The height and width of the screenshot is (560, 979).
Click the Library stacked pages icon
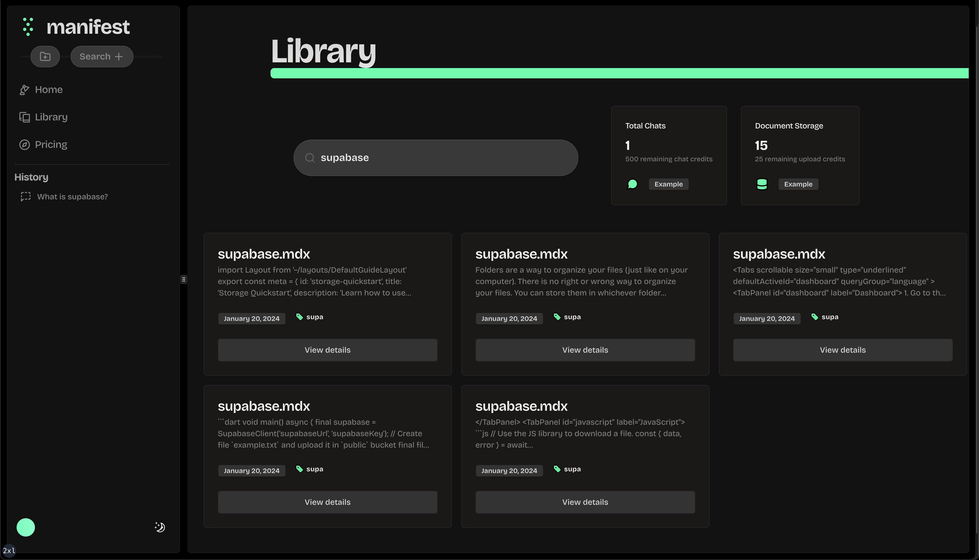[x=24, y=117]
